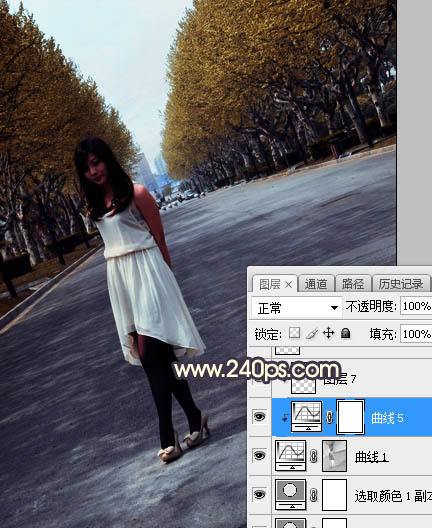Open the 历史记录 (History) tab
The image size is (432, 528).
[x=401, y=284]
